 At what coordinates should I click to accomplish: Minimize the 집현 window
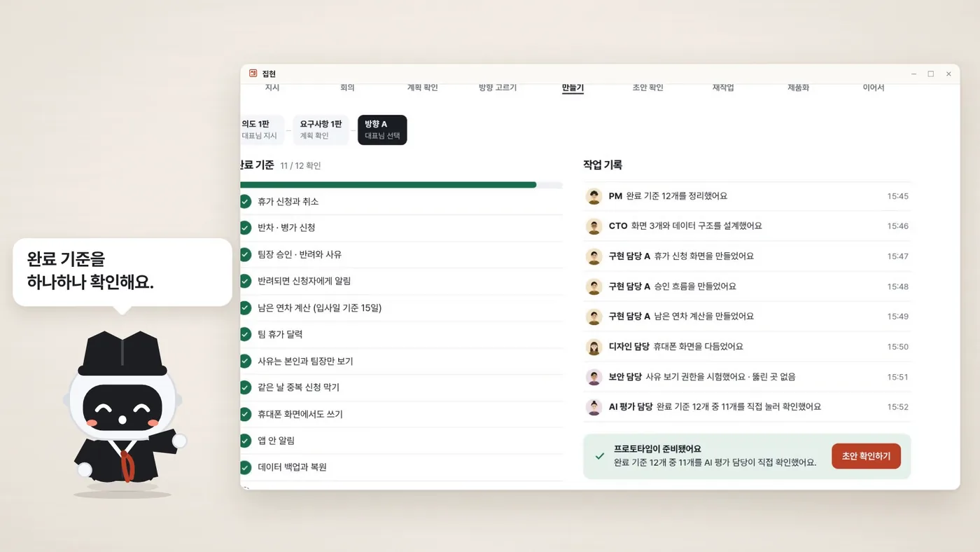pos(914,74)
